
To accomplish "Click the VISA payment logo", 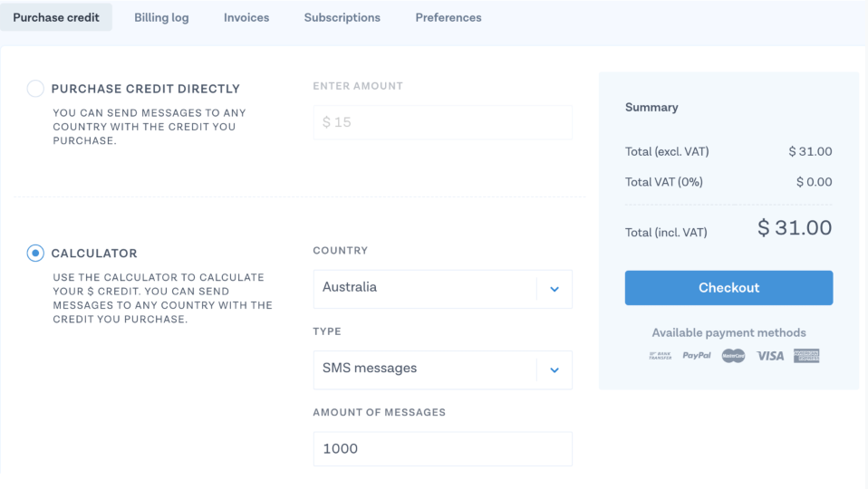I will coord(770,356).
